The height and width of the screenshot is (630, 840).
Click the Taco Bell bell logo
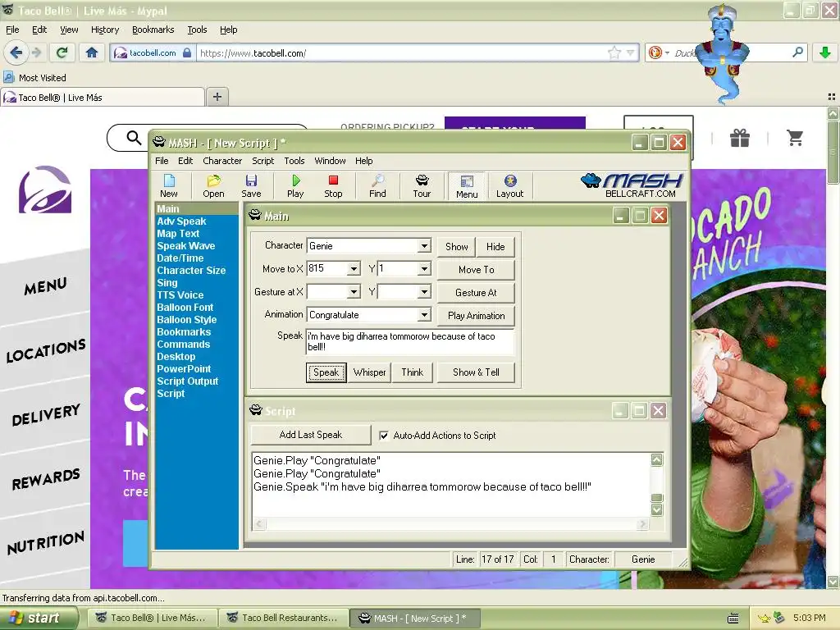pyautogui.click(x=45, y=189)
